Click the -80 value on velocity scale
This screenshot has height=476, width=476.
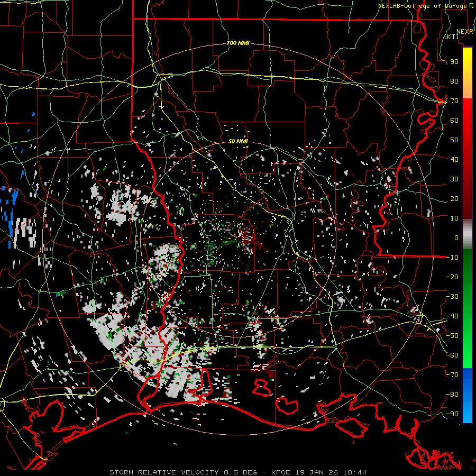[452, 395]
